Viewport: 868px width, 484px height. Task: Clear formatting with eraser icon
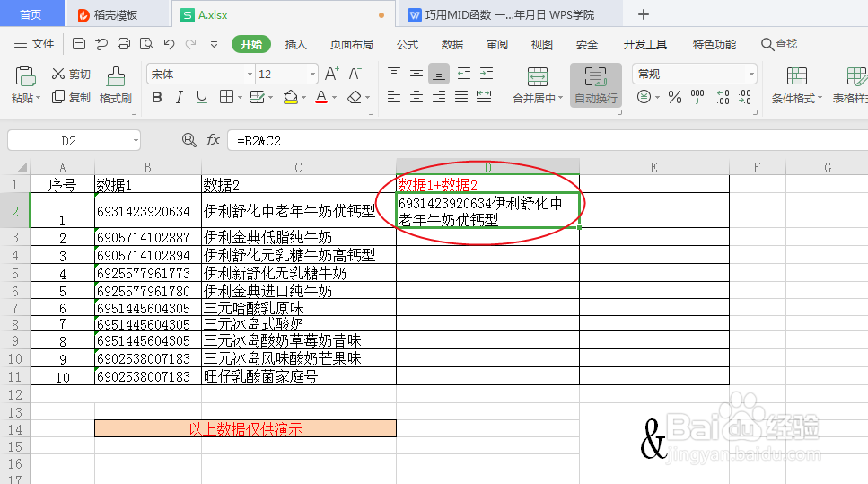355,98
